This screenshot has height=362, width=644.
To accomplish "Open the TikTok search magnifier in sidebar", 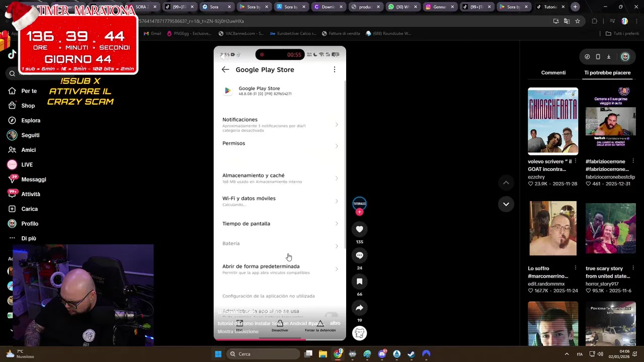I will [12, 74].
